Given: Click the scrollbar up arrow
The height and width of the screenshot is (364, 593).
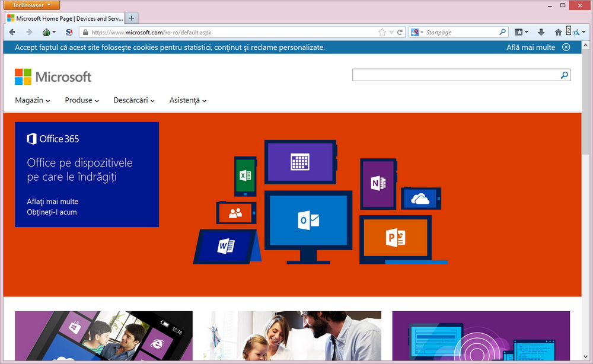Looking at the screenshot, I should [x=586, y=44].
